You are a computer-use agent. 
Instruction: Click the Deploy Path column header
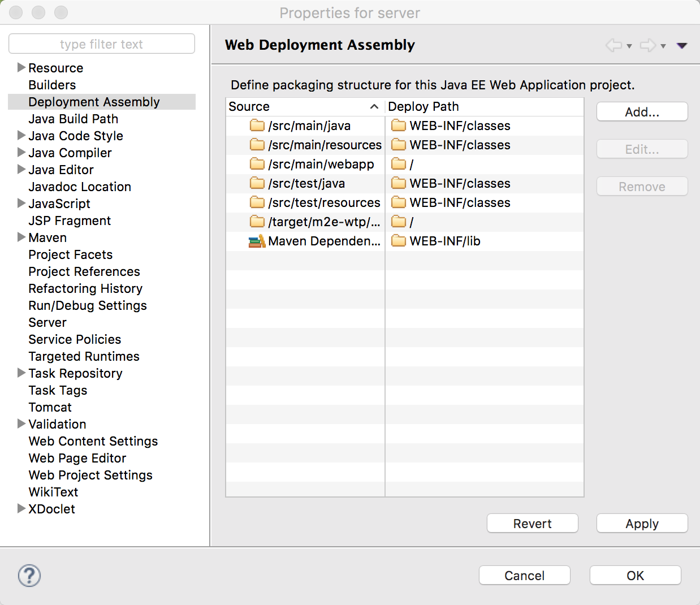[485, 106]
